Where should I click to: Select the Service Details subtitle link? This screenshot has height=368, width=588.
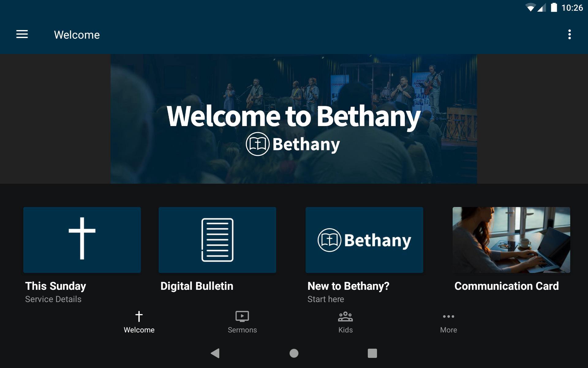pyautogui.click(x=53, y=299)
